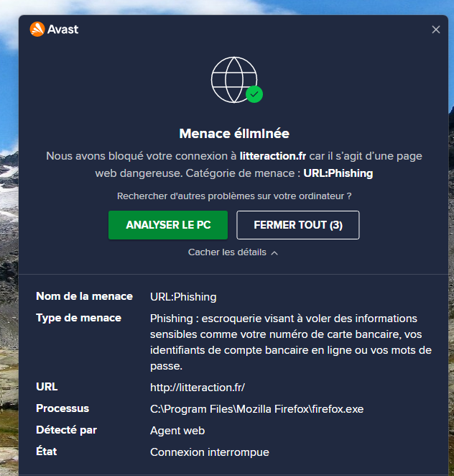This screenshot has width=454, height=476.
Task: Click the Avast title text
Action: (x=63, y=29)
